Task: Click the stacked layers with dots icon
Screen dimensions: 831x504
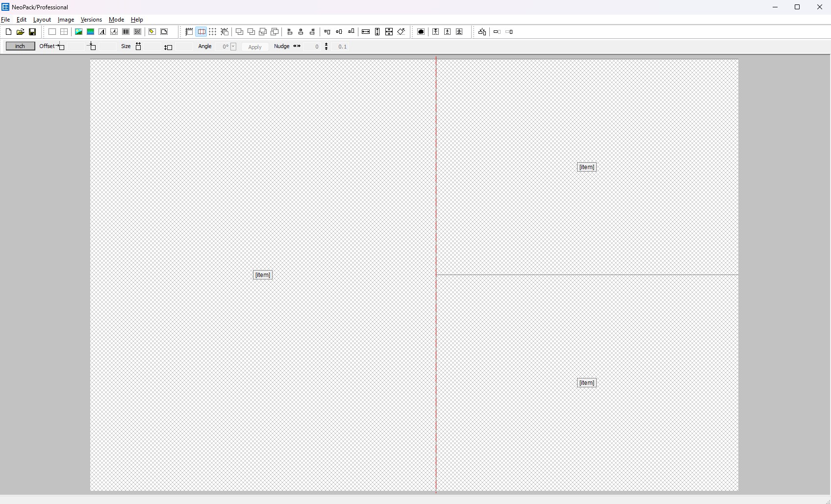Action: (225, 32)
